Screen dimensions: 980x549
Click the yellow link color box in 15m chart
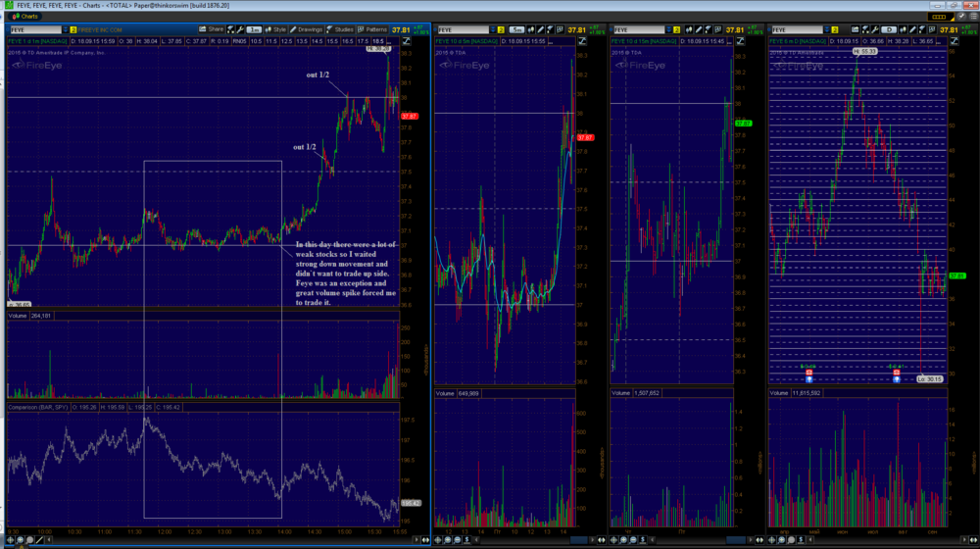pyautogui.click(x=677, y=30)
